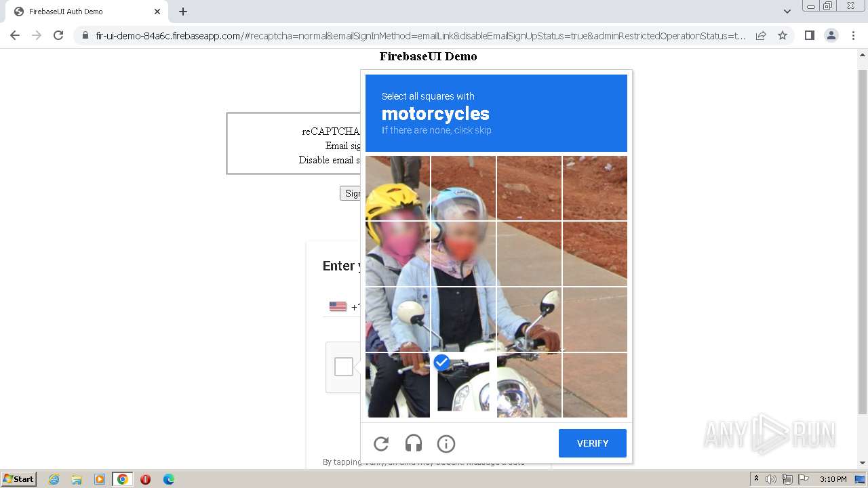Select the tile with the right side mirror

(529, 319)
